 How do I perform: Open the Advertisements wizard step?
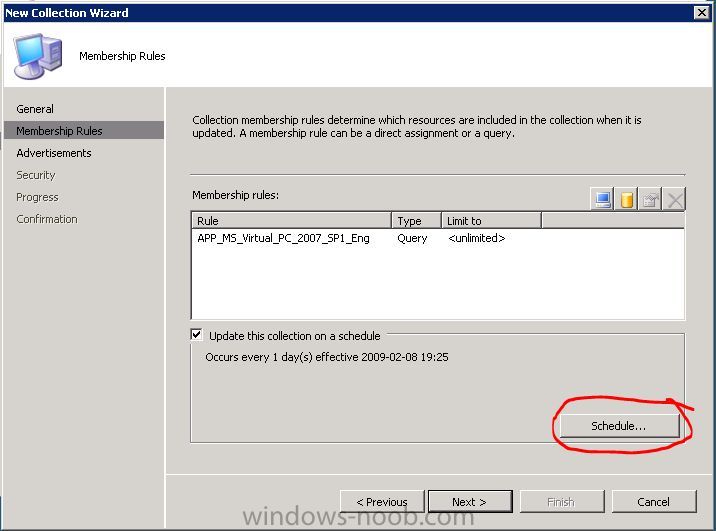click(x=54, y=153)
